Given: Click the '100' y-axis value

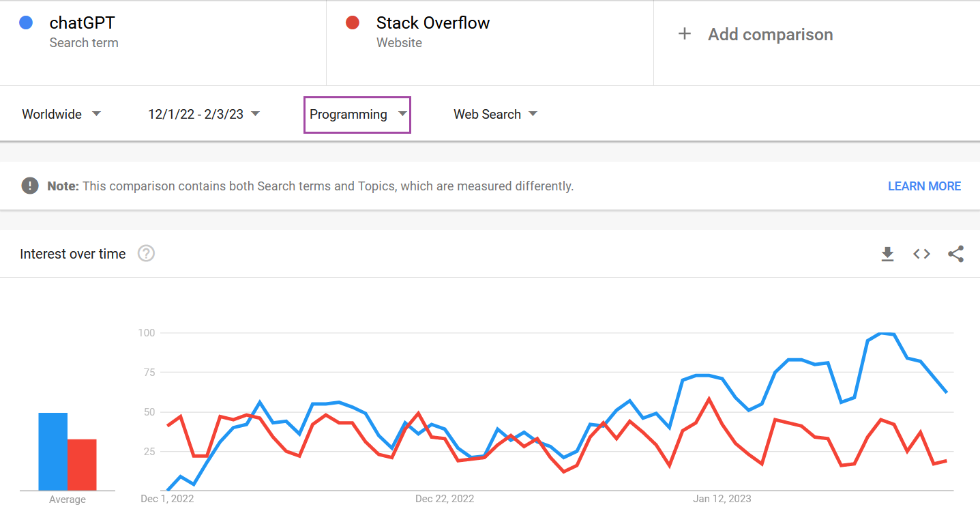Looking at the screenshot, I should point(147,333).
